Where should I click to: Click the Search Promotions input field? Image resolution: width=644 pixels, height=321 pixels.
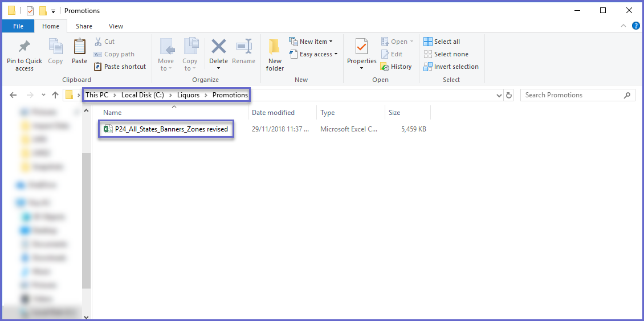573,95
